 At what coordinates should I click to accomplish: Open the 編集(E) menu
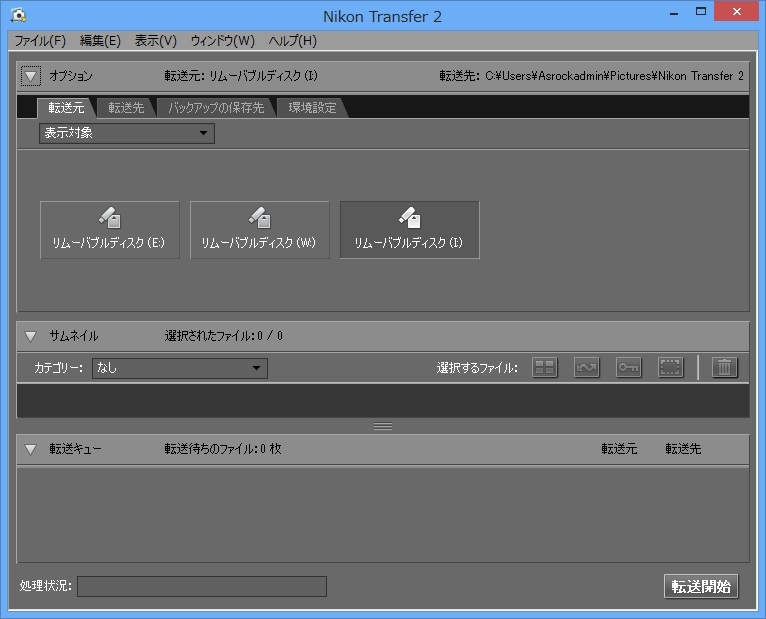[x=100, y=41]
